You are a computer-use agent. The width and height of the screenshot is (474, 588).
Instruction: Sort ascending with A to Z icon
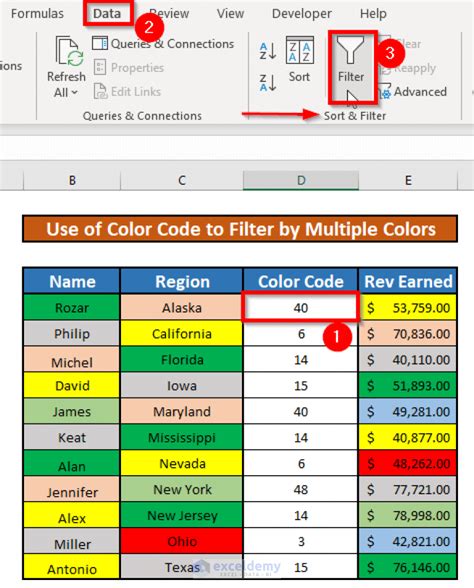click(x=268, y=51)
